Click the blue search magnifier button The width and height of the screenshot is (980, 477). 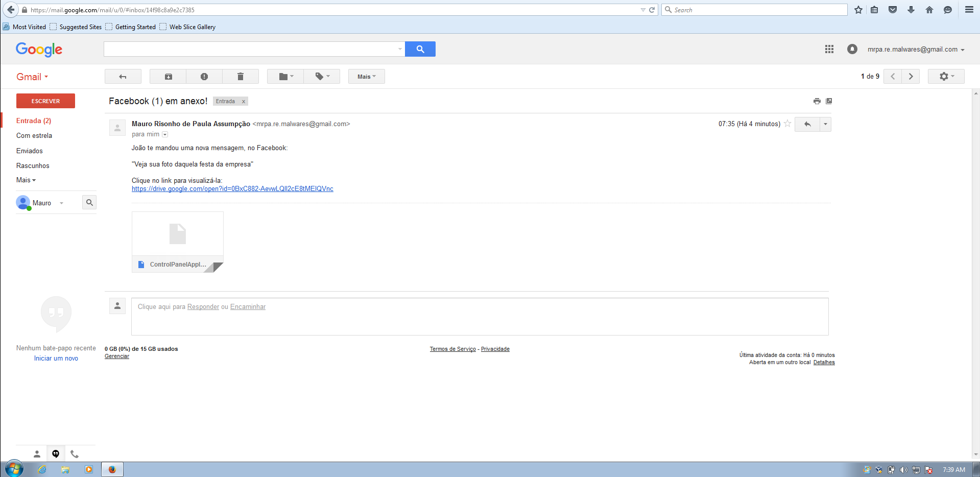(420, 49)
